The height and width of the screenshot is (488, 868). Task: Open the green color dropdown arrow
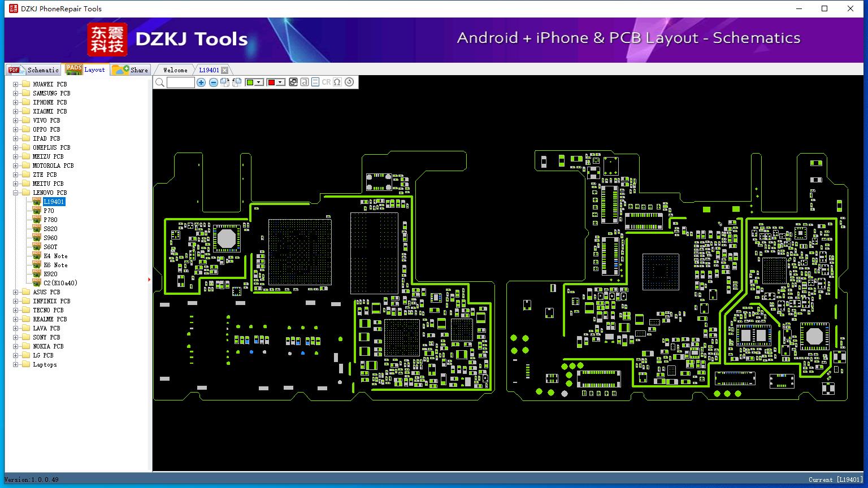pyautogui.click(x=259, y=82)
